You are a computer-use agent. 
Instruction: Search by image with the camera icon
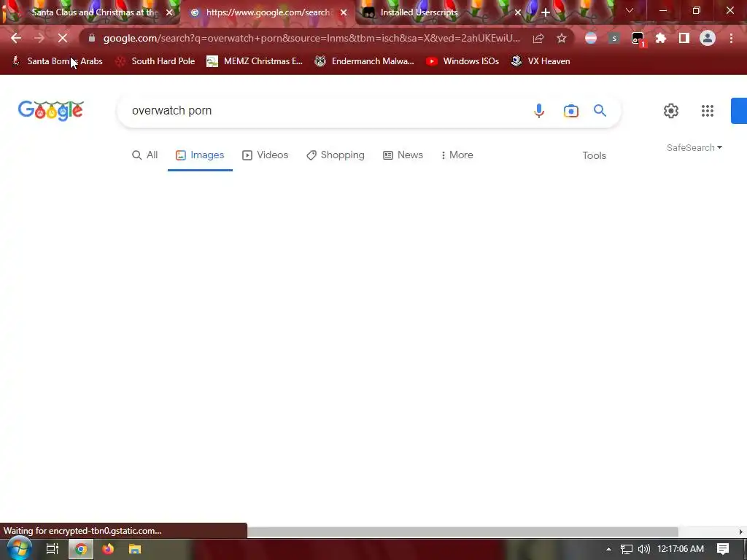[x=570, y=111]
